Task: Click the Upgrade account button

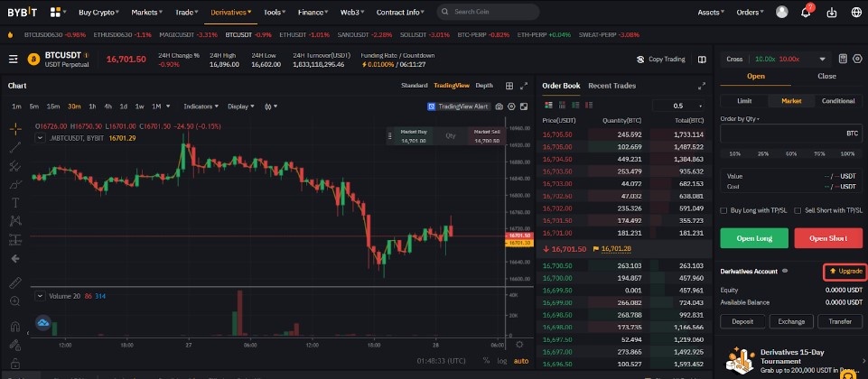Action: click(845, 271)
